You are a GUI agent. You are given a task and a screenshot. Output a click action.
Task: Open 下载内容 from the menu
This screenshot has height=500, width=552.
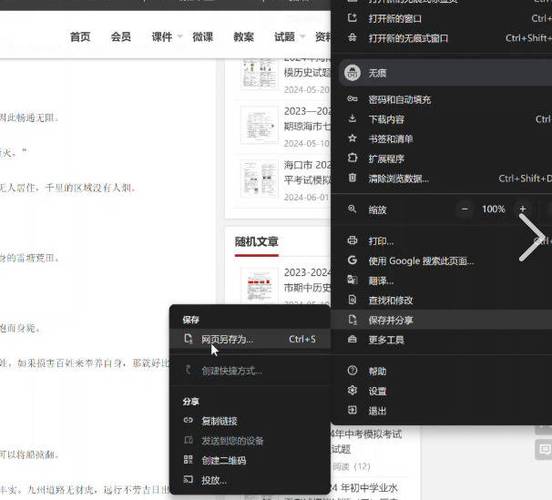coord(442,119)
